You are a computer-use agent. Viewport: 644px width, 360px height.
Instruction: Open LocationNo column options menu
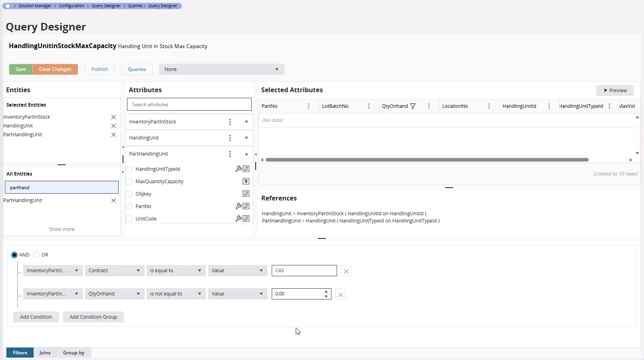pyautogui.click(x=489, y=106)
